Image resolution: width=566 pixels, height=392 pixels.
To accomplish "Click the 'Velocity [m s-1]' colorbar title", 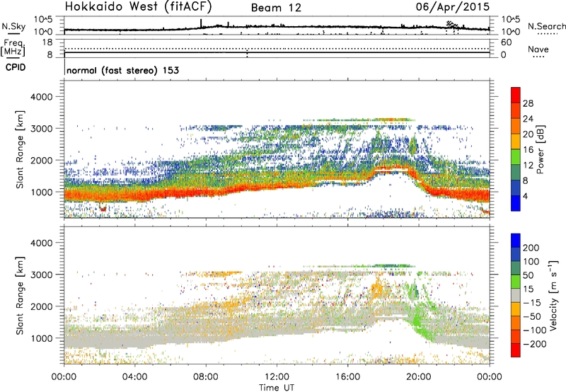I will 553,295.
